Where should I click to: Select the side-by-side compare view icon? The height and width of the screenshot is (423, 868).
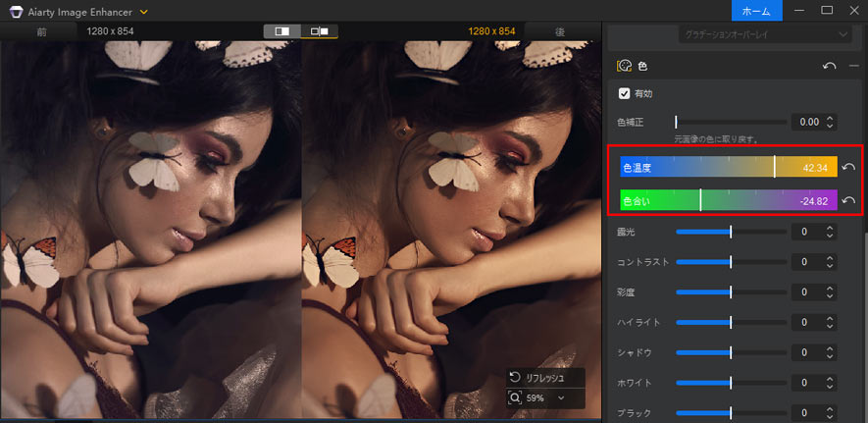click(320, 31)
